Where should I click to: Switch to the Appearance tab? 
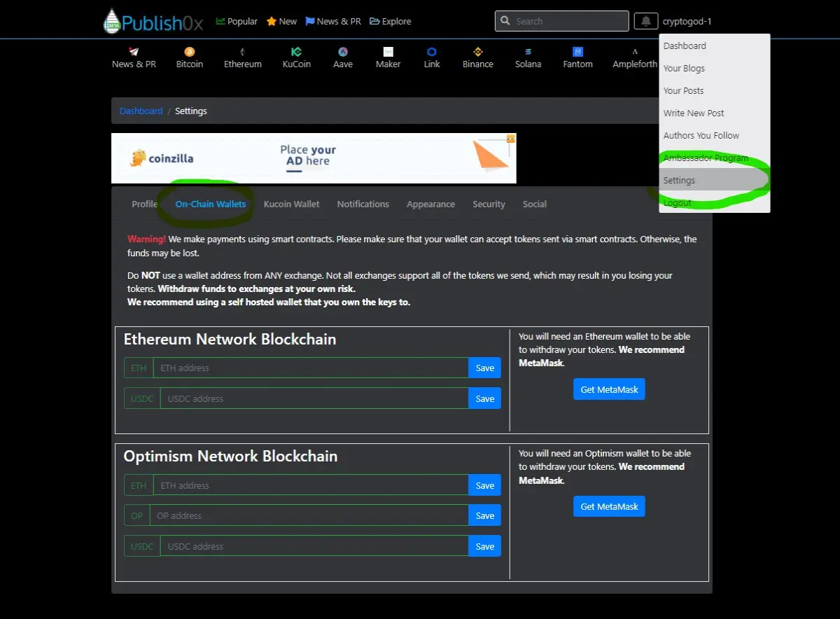pyautogui.click(x=430, y=204)
